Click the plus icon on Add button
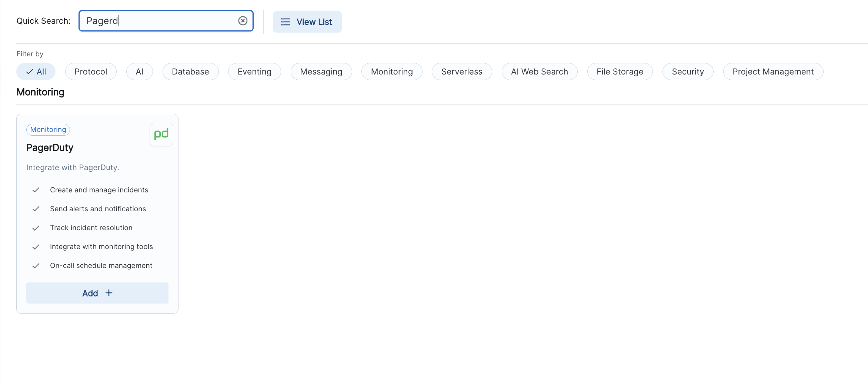 109,293
